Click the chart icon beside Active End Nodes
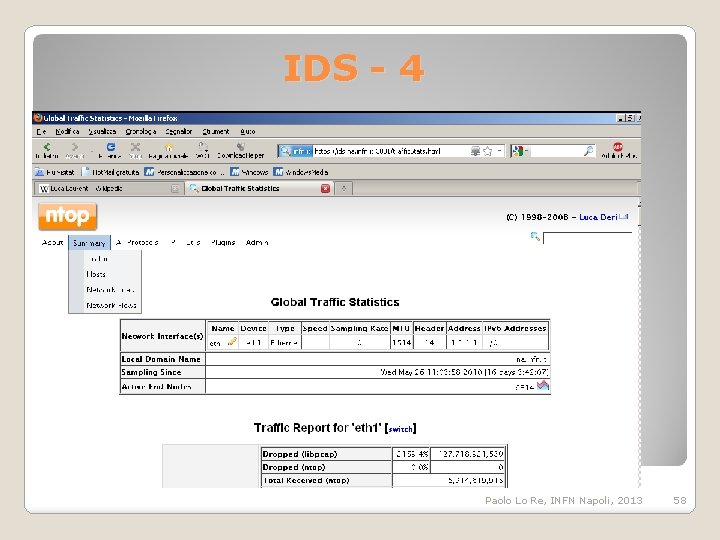Viewport: 720px width, 540px height. click(543, 385)
